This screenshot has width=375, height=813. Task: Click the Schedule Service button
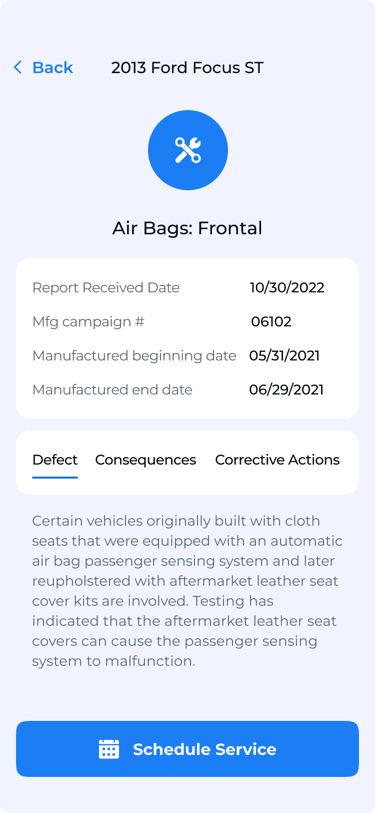pyautogui.click(x=187, y=749)
